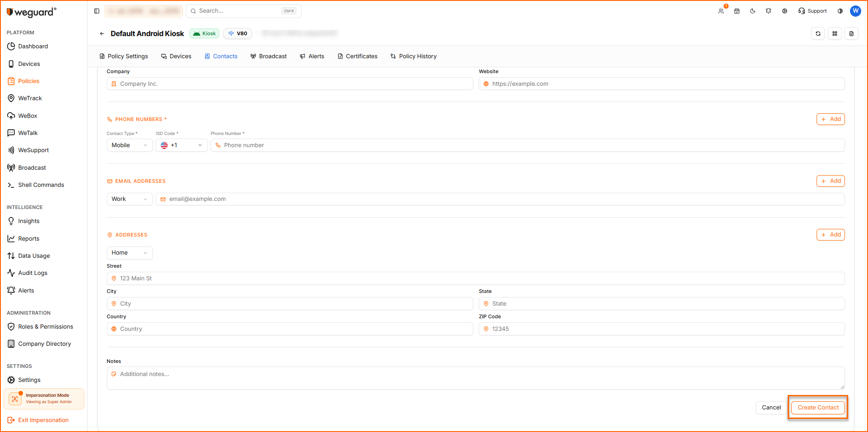
Task: Add another phone number with Add button
Action: 831,119
